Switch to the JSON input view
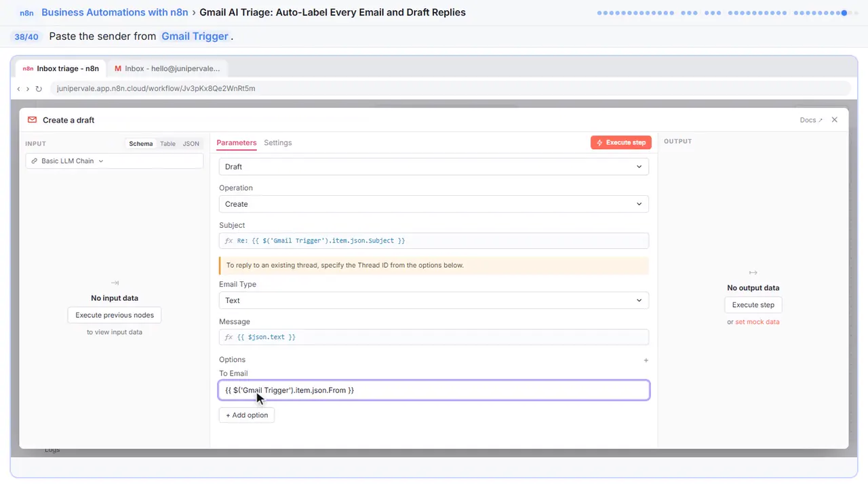The width and height of the screenshot is (868, 488). pyautogui.click(x=191, y=144)
